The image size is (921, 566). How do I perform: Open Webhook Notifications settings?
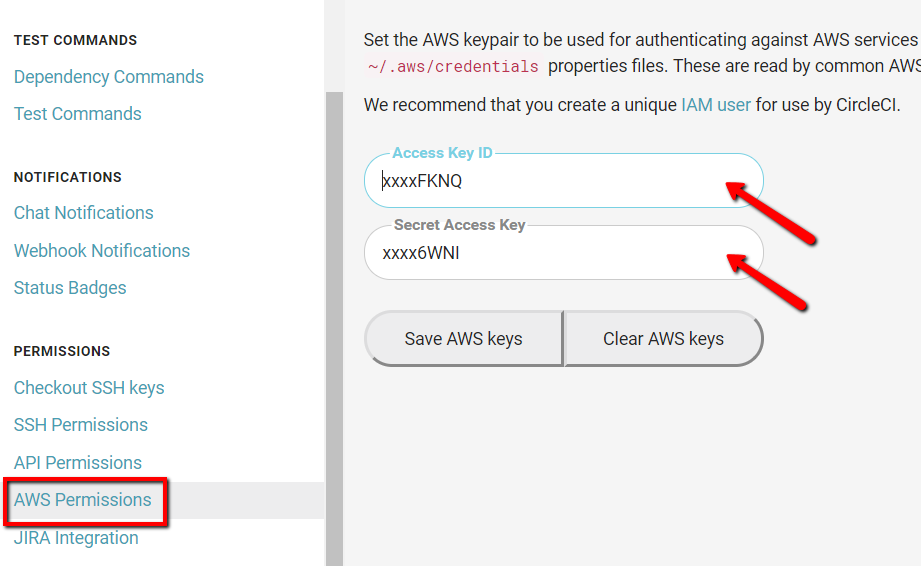pos(102,251)
